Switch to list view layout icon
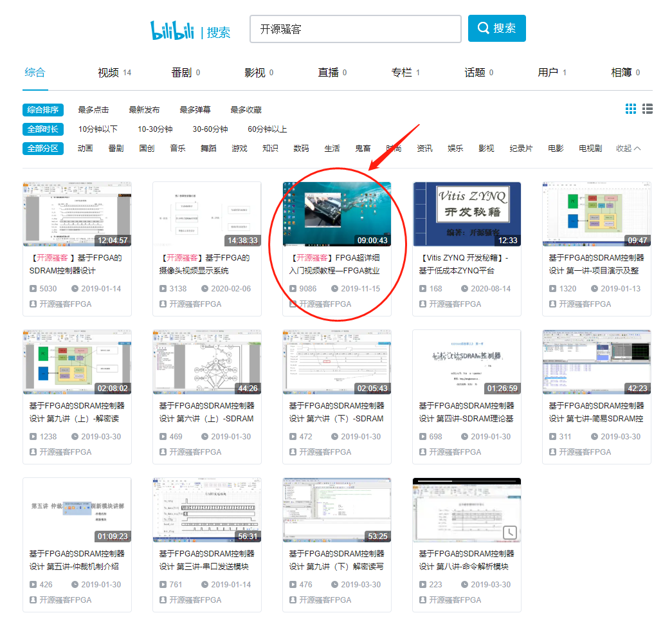This screenshot has width=672, height=624. tap(647, 109)
